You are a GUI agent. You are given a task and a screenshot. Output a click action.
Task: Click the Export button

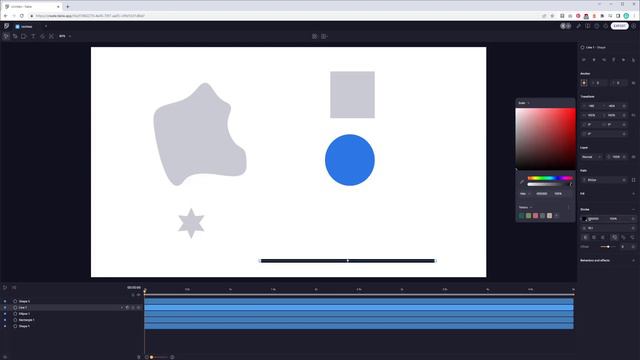(x=619, y=26)
